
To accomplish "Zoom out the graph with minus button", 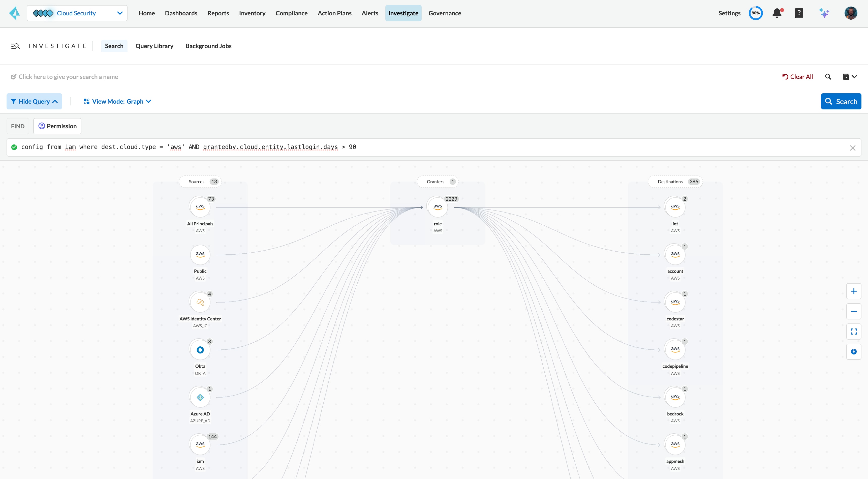I will point(854,311).
